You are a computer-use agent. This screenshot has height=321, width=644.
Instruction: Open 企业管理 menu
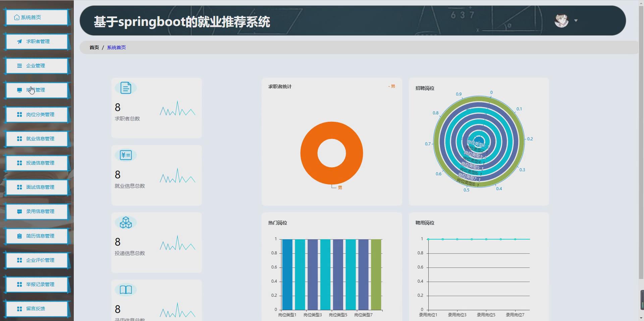(x=37, y=66)
